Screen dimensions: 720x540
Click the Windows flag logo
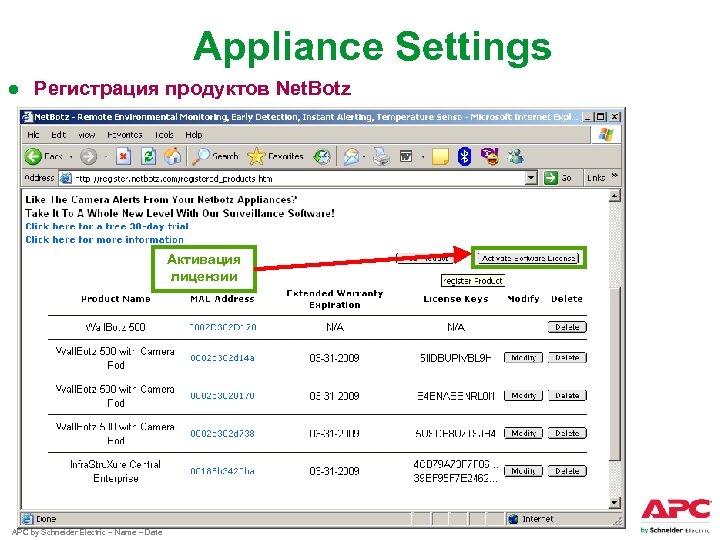coord(606,135)
